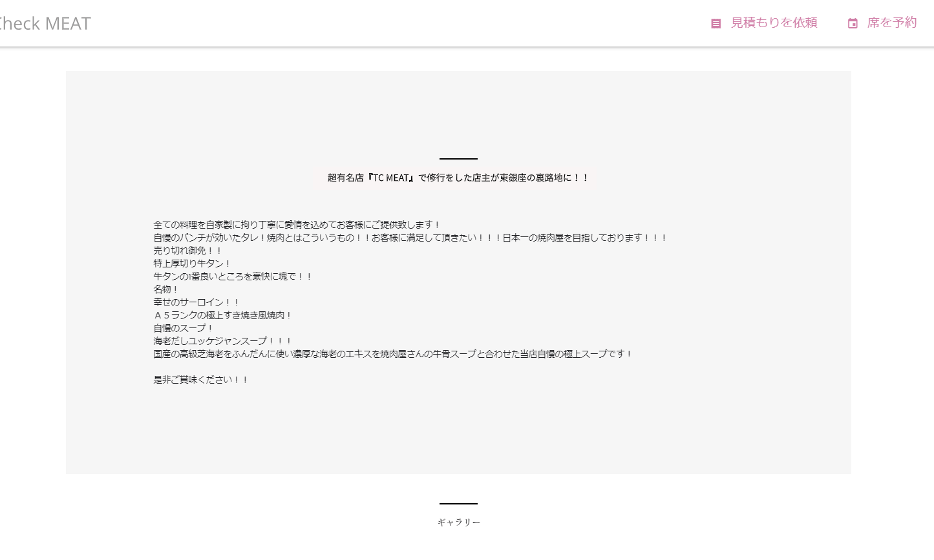
Task: Click the A5ランクの極上すき焼き風焼肉 line
Action: [222, 315]
